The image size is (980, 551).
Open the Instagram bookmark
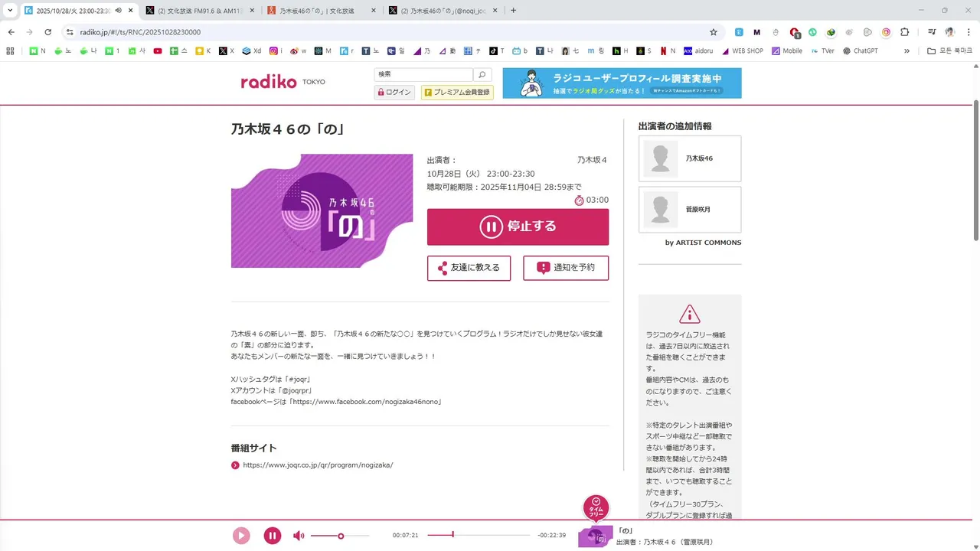[276, 51]
